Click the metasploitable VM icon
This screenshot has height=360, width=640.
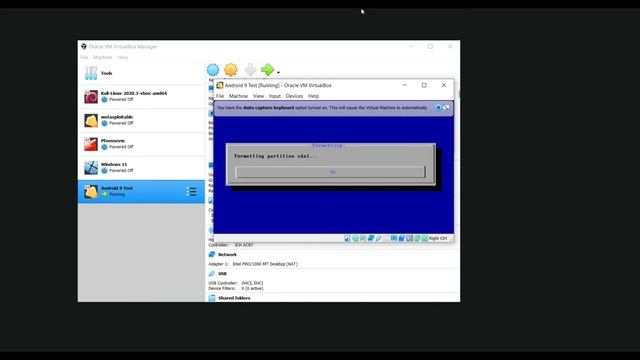click(x=91, y=120)
